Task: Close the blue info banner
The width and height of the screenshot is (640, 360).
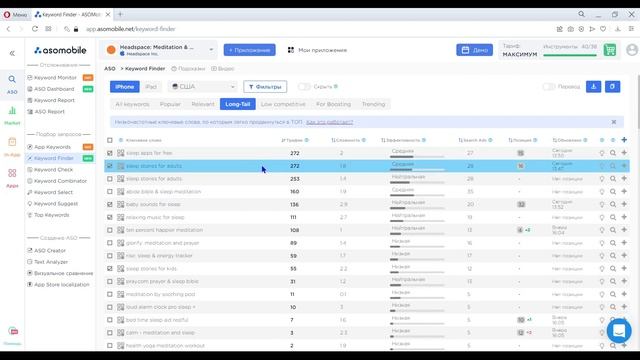Action: (x=613, y=122)
